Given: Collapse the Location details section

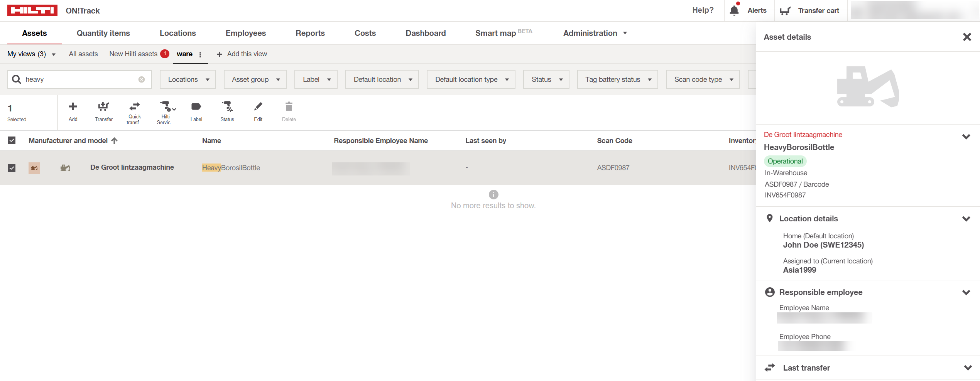Looking at the screenshot, I should click(966, 219).
